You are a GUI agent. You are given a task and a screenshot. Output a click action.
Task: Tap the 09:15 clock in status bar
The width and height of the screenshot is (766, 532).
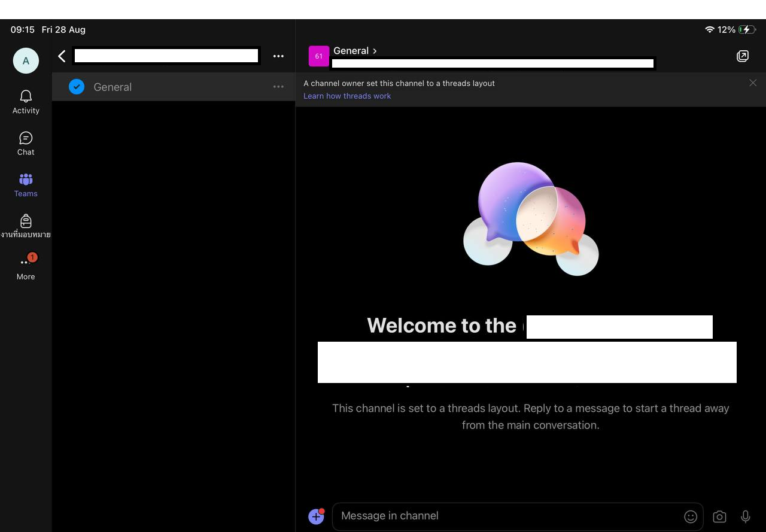(x=23, y=29)
